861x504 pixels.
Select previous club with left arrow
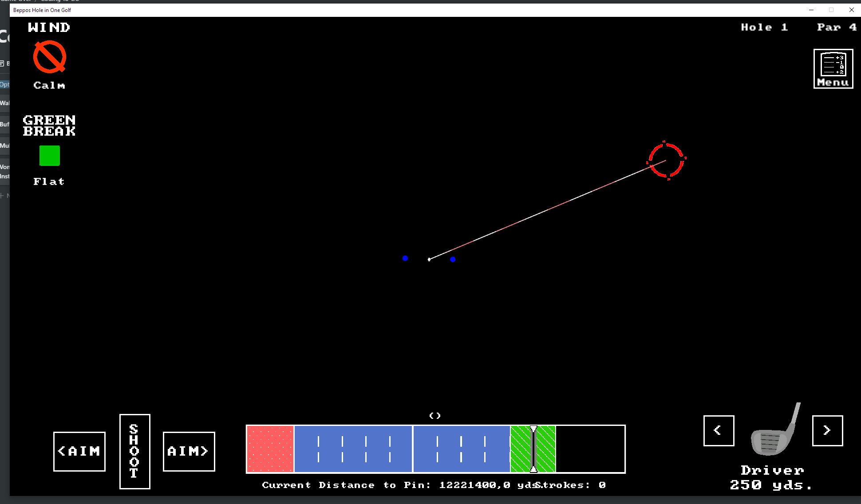click(x=719, y=430)
